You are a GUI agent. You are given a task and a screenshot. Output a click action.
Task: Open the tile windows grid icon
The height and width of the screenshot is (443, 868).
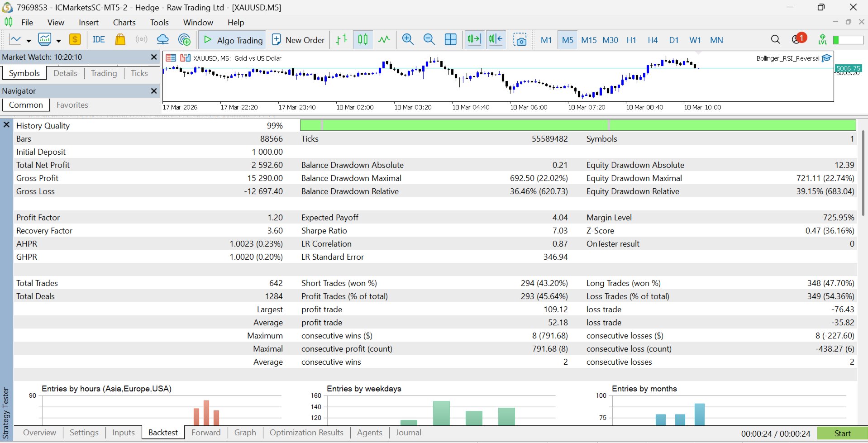[x=451, y=40]
